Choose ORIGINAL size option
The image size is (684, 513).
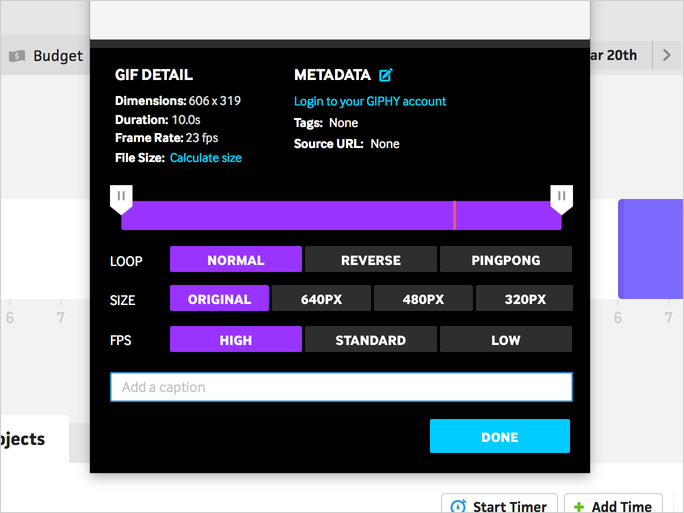tap(219, 298)
